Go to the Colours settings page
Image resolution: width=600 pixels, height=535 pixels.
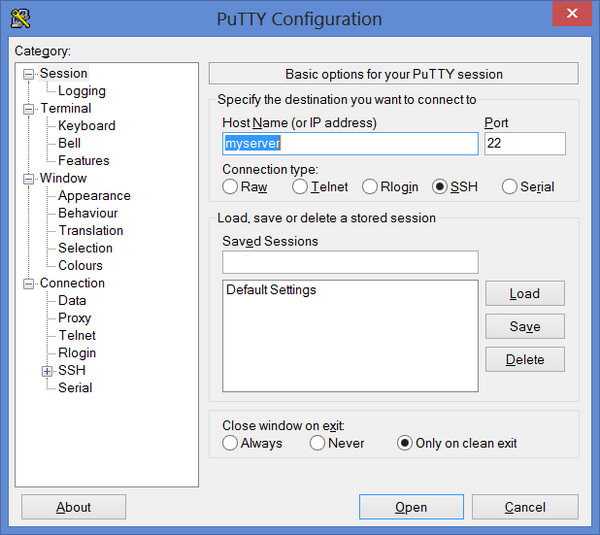pyautogui.click(x=80, y=266)
